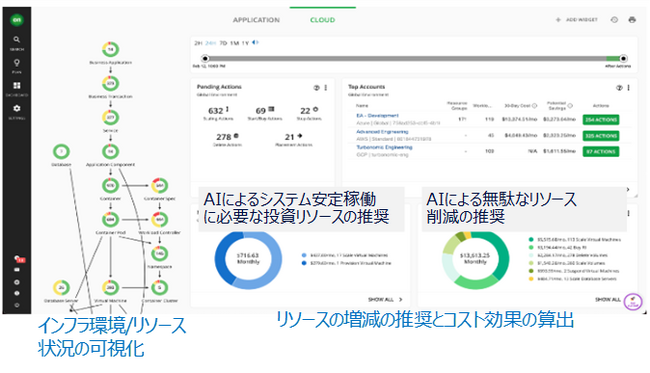Select the 1Y time range
This screenshot has width=650, height=373.
coord(245,43)
